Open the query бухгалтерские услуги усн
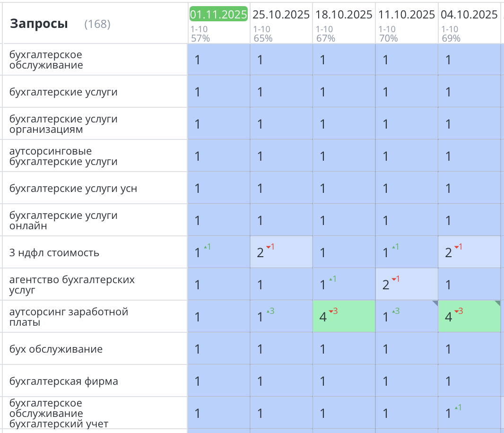The image size is (504, 433). (73, 189)
